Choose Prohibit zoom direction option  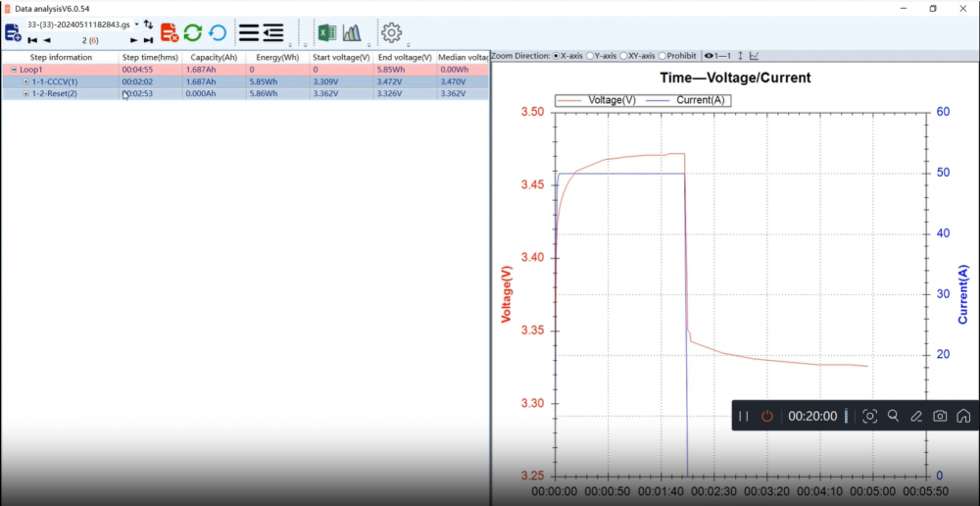pyautogui.click(x=663, y=56)
